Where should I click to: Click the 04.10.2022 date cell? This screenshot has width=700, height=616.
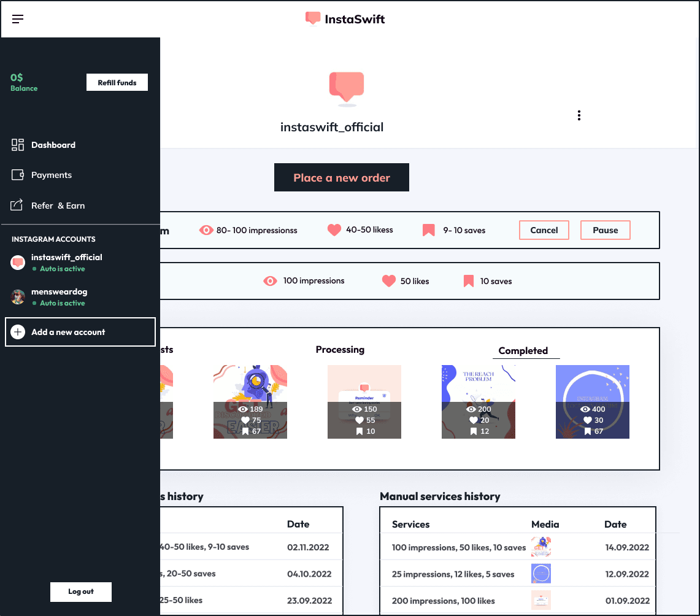pos(309,574)
